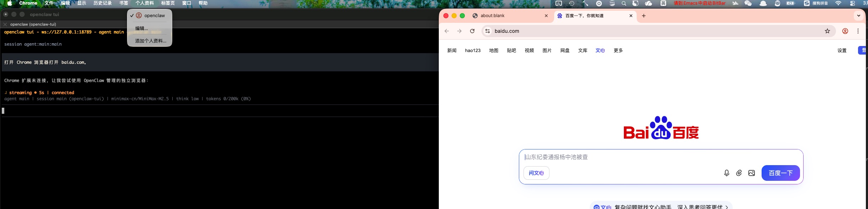The height and width of the screenshot is (209, 868).
Task: Open a new tab with plus button
Action: pyautogui.click(x=644, y=16)
